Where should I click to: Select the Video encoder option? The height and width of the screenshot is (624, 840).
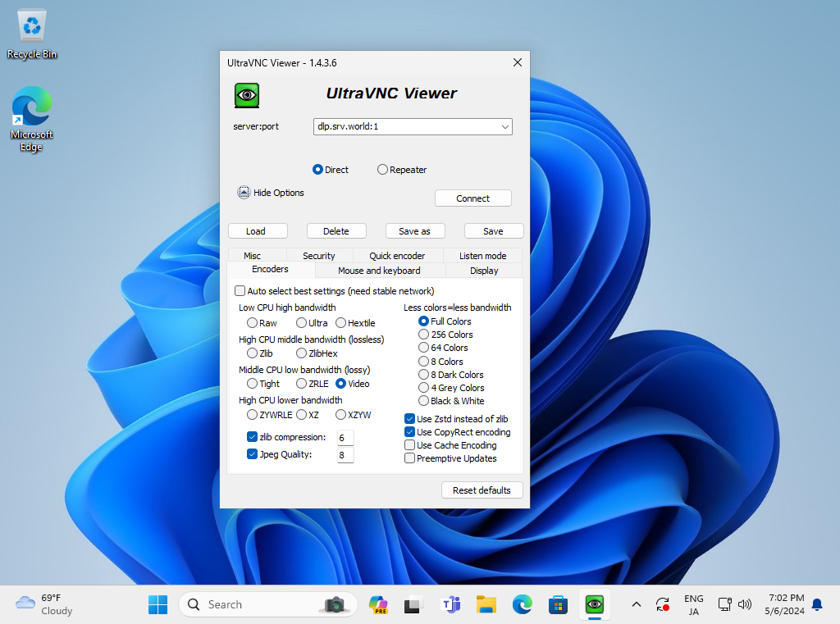pos(340,384)
